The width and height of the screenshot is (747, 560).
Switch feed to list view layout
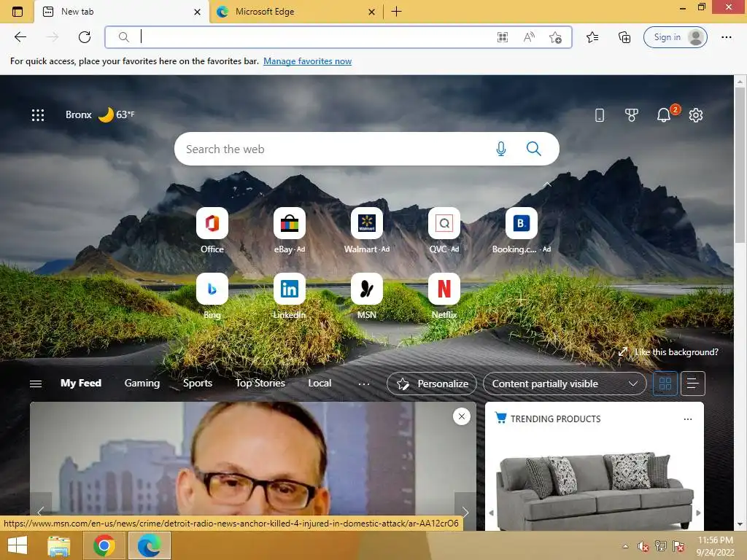click(x=693, y=384)
